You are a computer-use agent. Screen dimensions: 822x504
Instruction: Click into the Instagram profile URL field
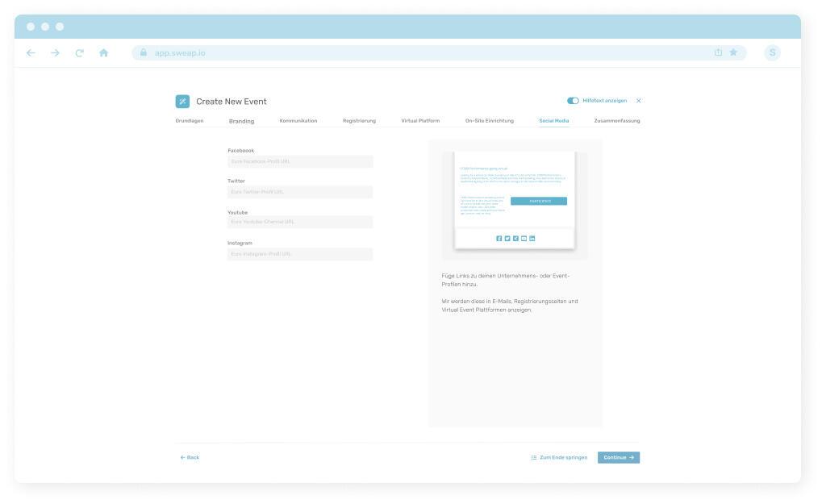click(300, 254)
